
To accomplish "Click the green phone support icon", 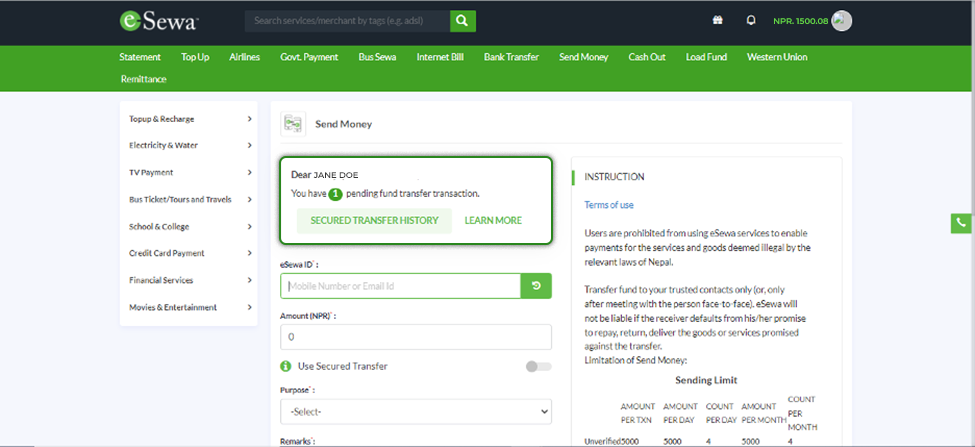I will (960, 223).
